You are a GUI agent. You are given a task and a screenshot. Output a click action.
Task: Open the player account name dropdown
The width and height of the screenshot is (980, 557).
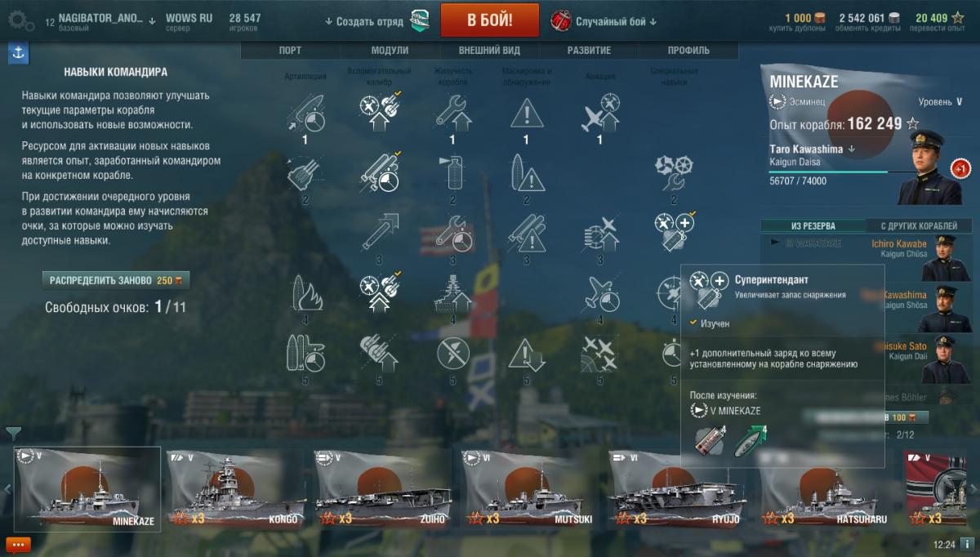pos(101,18)
